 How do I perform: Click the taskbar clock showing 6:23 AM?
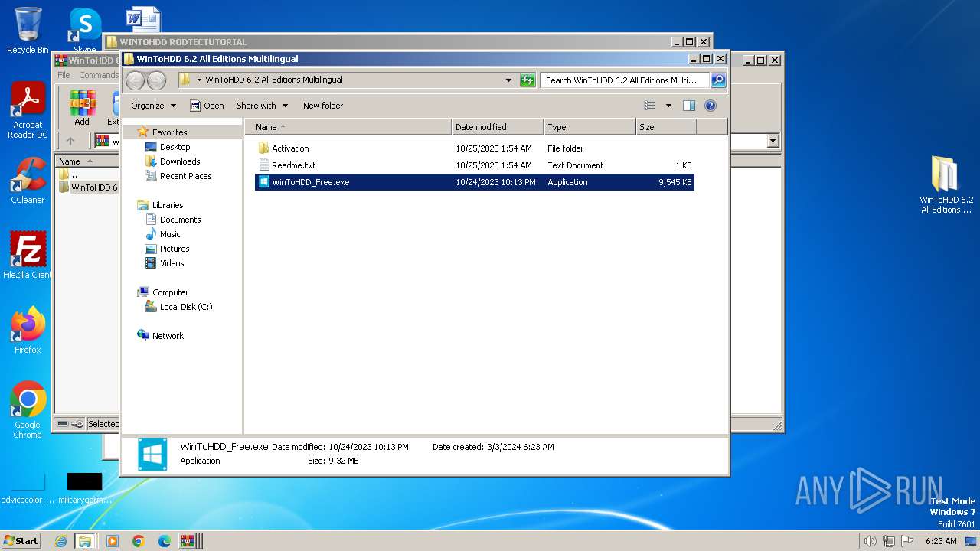pyautogui.click(x=941, y=541)
